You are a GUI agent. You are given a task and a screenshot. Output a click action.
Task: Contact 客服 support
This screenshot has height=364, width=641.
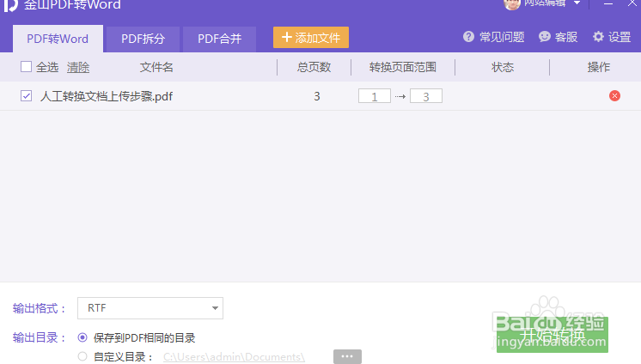(558, 37)
